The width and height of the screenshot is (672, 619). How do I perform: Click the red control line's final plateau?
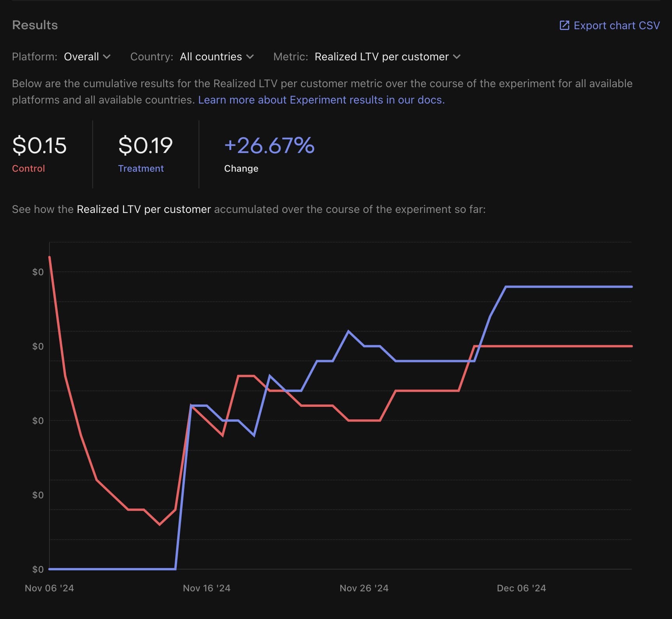[553, 346]
